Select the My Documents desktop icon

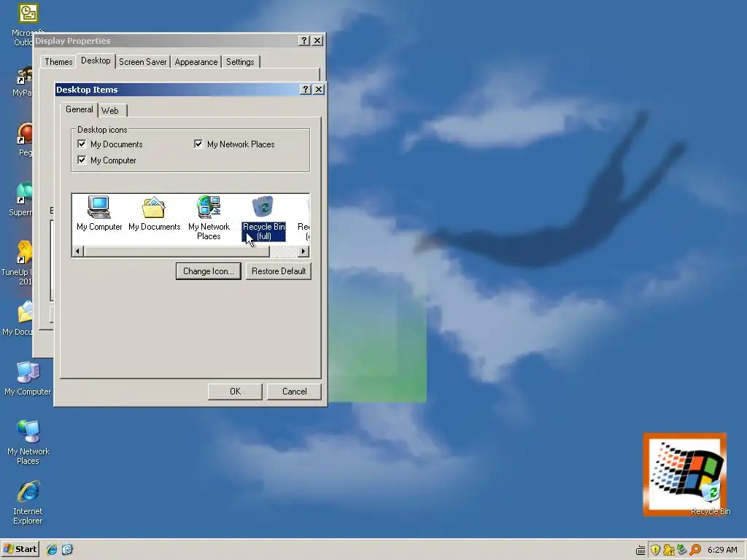click(19, 318)
